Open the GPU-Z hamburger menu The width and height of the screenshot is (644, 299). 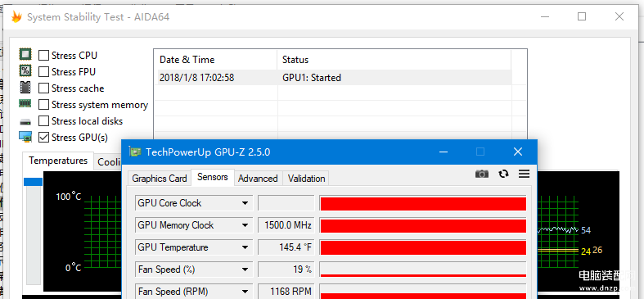[524, 174]
